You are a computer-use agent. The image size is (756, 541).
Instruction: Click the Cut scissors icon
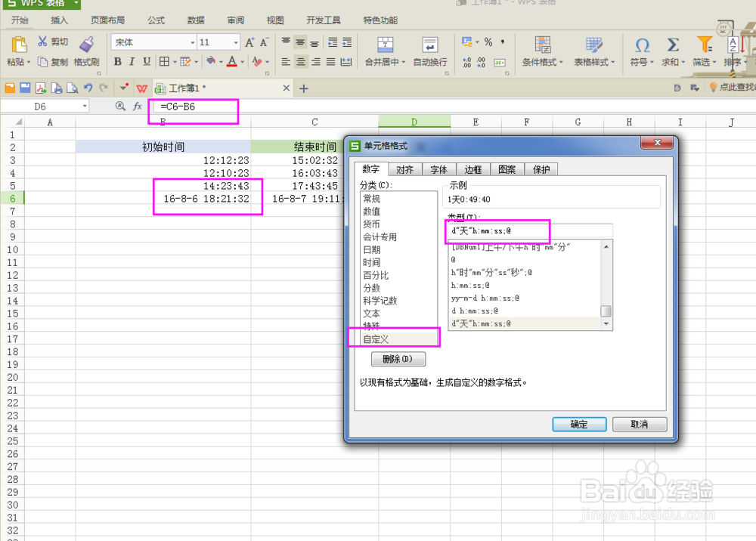(x=43, y=42)
